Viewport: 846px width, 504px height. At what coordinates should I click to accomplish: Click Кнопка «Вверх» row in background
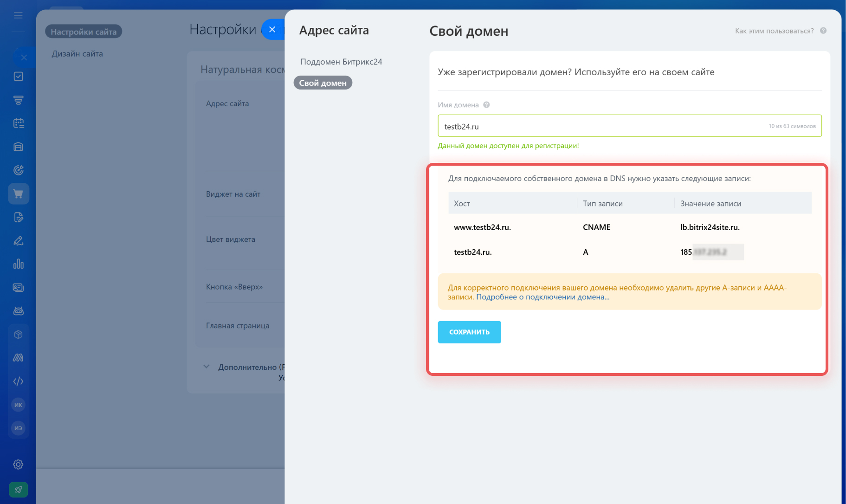coord(234,287)
